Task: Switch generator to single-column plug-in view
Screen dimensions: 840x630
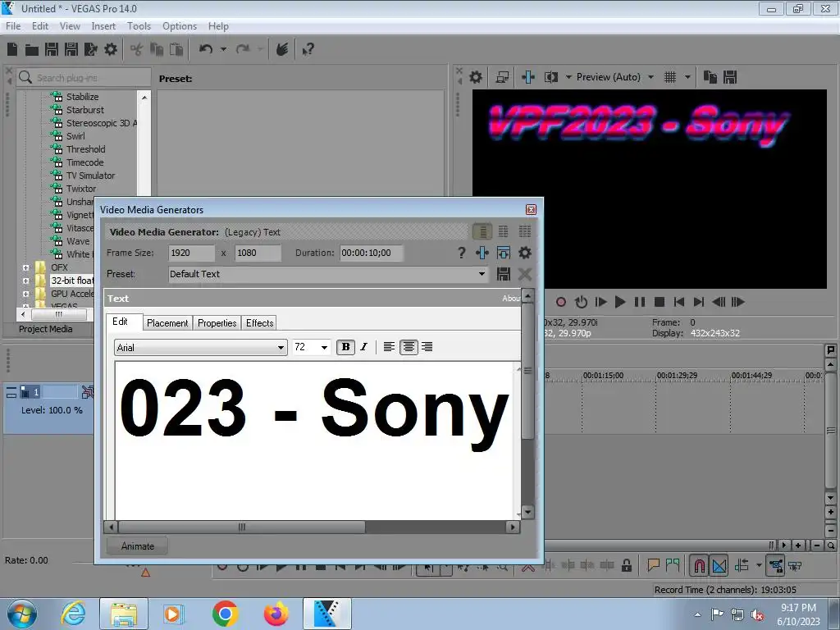Action: tap(482, 231)
